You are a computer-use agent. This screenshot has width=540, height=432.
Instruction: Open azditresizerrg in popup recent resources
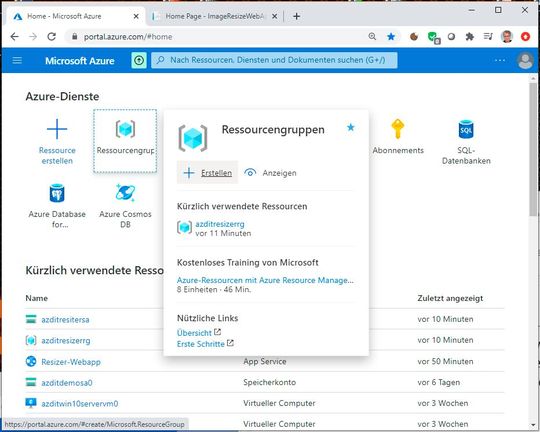[x=220, y=224]
